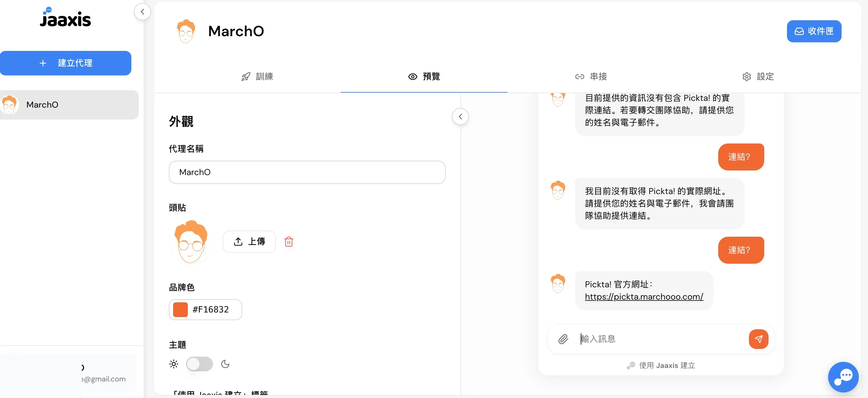The image size is (868, 398).
Task: Click the last 連結? user message bubble
Action: tap(741, 250)
